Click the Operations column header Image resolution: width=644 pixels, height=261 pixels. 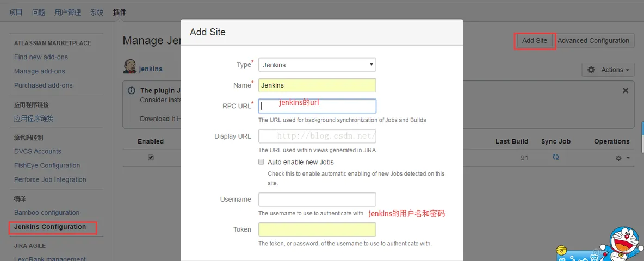tap(611, 141)
